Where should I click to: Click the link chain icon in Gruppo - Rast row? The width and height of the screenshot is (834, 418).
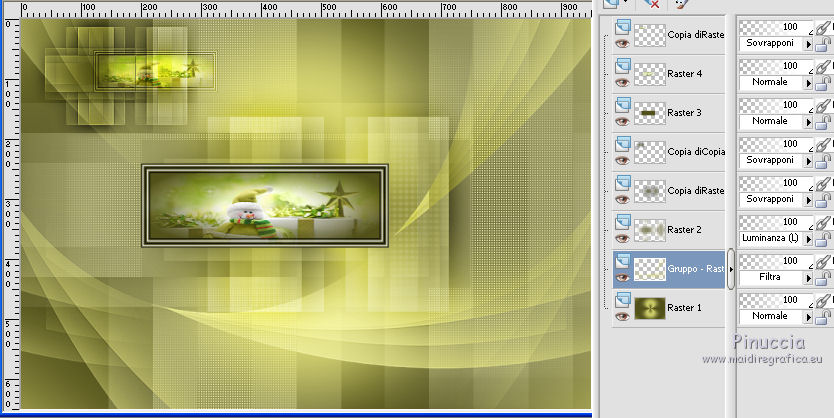tap(824, 261)
